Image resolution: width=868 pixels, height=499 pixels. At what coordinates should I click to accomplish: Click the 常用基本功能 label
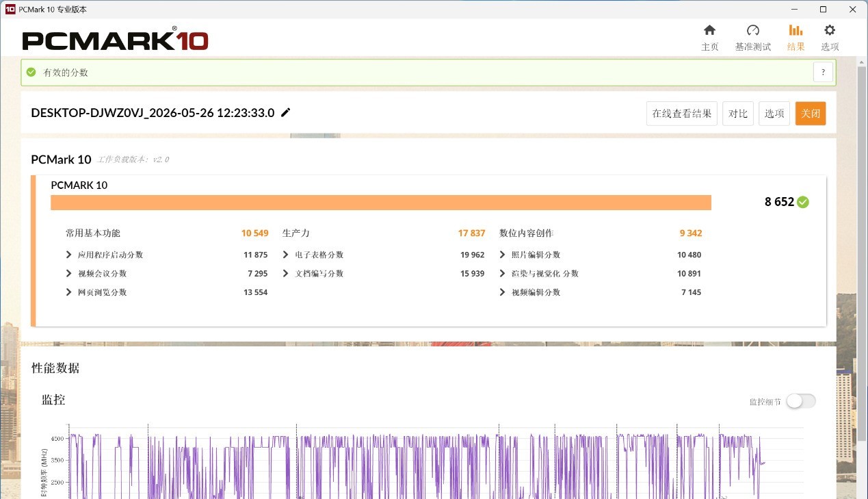pos(93,233)
